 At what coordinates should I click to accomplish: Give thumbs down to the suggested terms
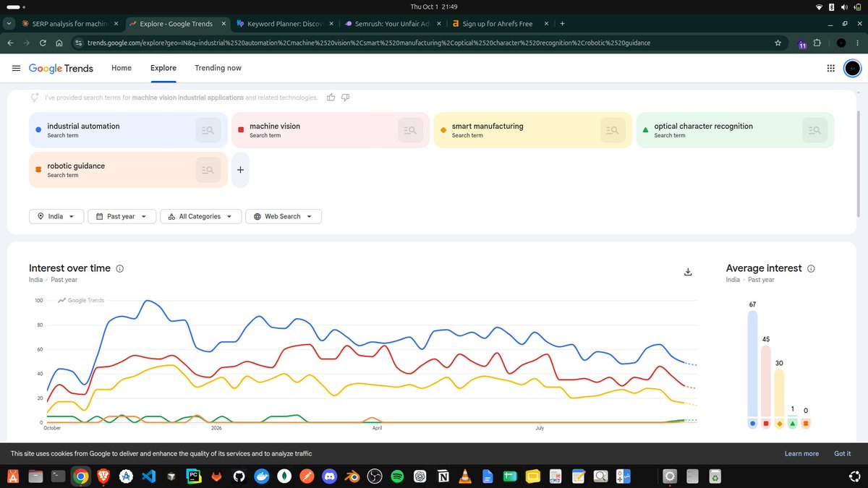point(345,98)
